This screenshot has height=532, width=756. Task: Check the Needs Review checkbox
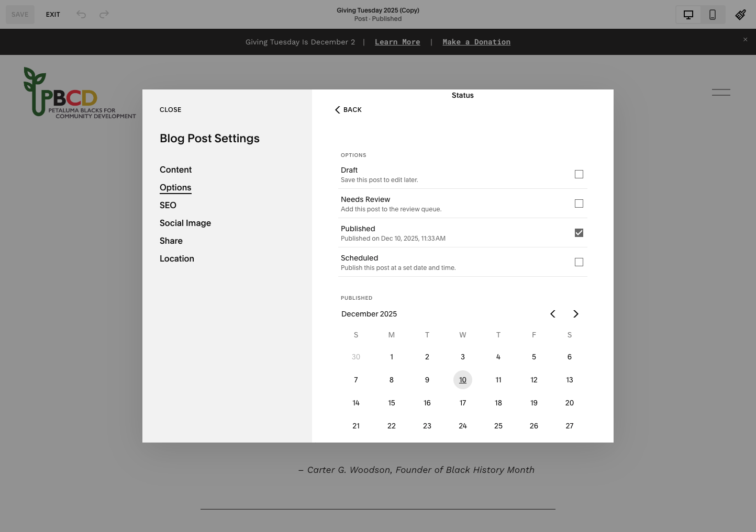point(579,203)
